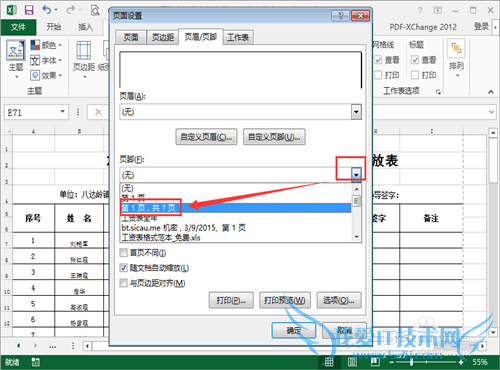Viewport: 500px width, 370px height.
Task: Click the Save icon in quick access toolbar
Action: (29, 10)
